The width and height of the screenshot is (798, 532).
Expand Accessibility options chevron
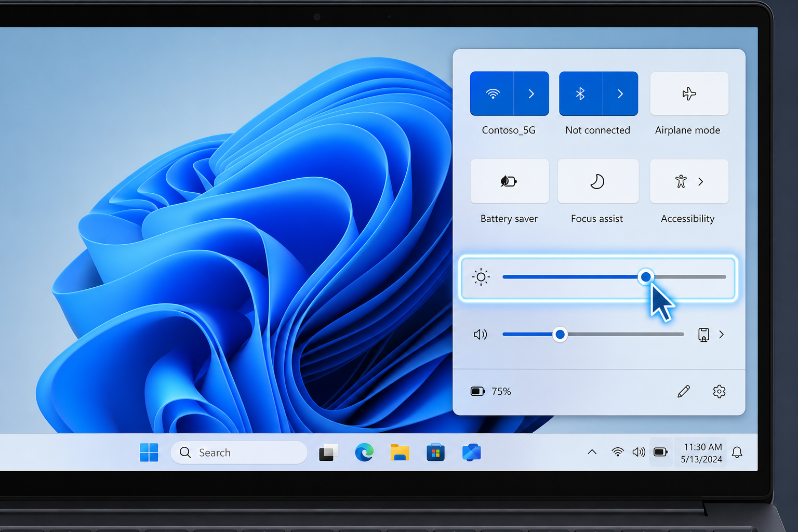(x=701, y=181)
